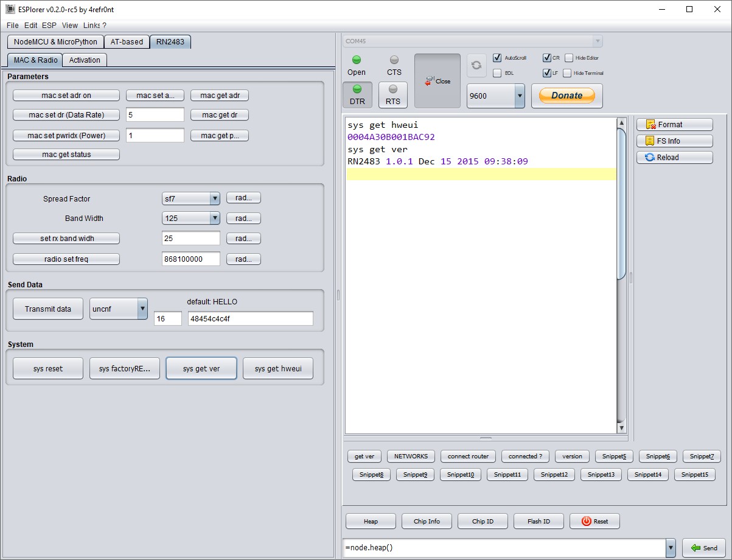Open the Band Width 125 dropdown
732x560 pixels.
click(x=214, y=218)
